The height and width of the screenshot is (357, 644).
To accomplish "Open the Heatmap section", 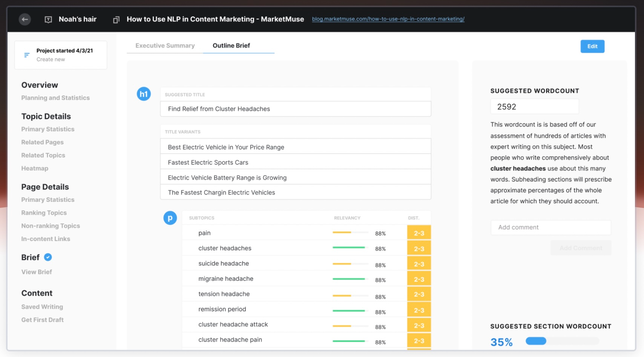I will 35,168.
